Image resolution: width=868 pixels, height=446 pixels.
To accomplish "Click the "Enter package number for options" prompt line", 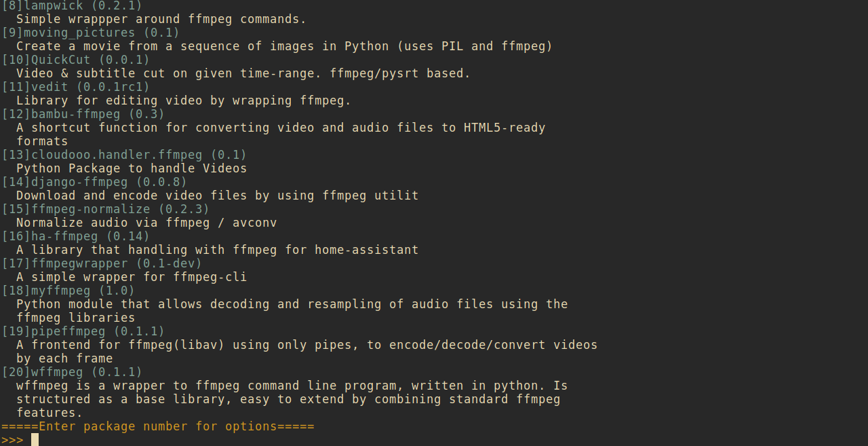I will [158, 426].
